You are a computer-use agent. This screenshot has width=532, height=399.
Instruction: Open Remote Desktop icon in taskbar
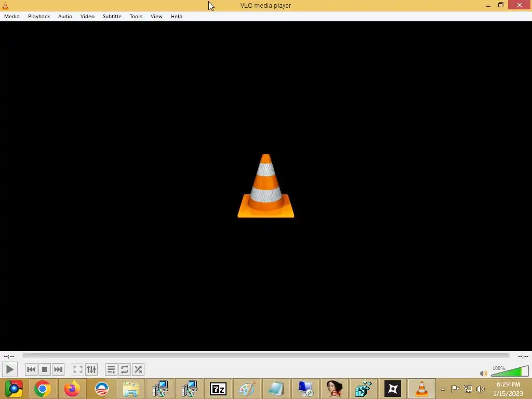tap(305, 389)
